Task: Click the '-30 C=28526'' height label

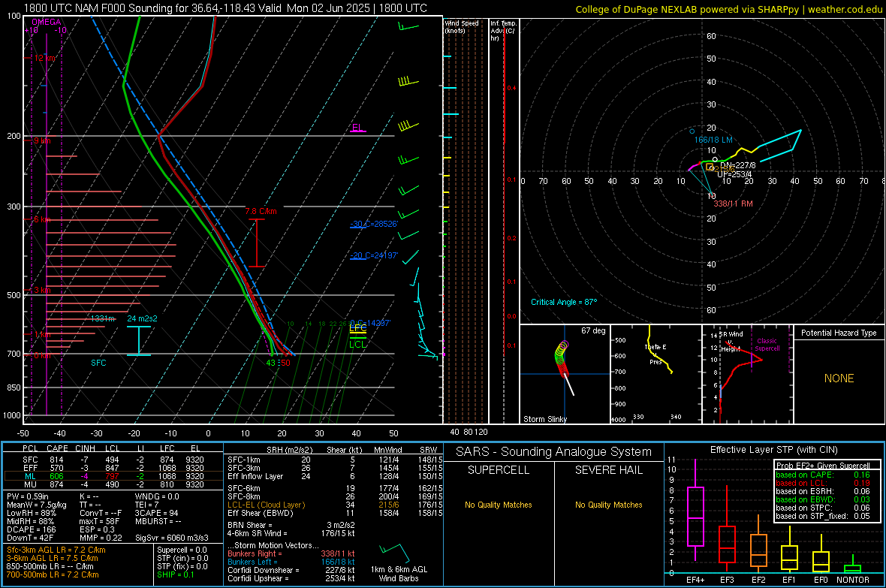Action: click(374, 224)
